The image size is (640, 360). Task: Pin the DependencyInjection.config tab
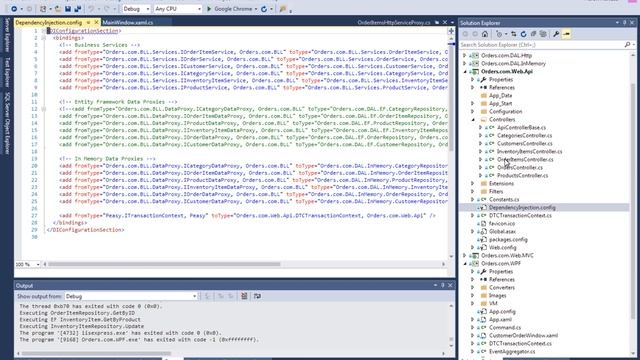pyautogui.click(x=88, y=22)
